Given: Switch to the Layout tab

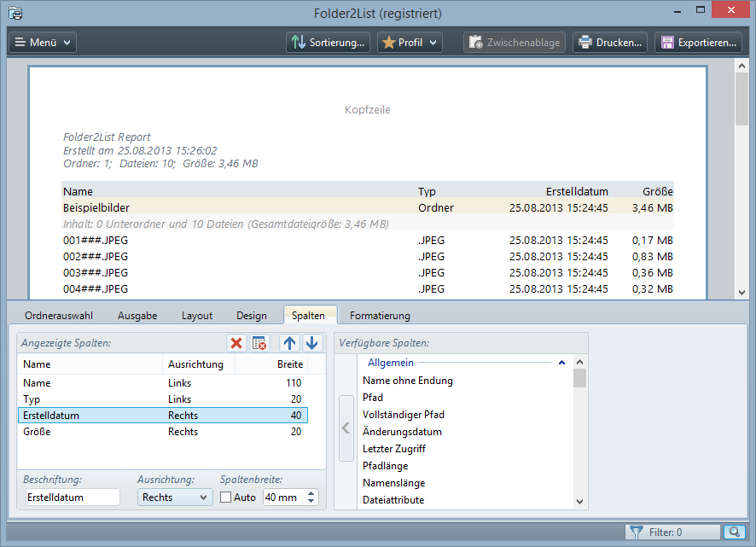Looking at the screenshot, I should [x=197, y=316].
